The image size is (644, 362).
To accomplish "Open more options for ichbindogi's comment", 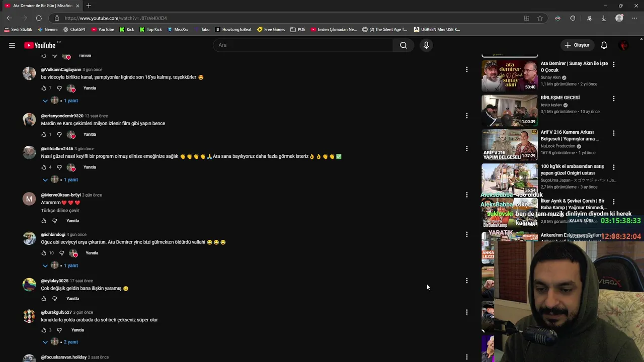I will (x=466, y=234).
